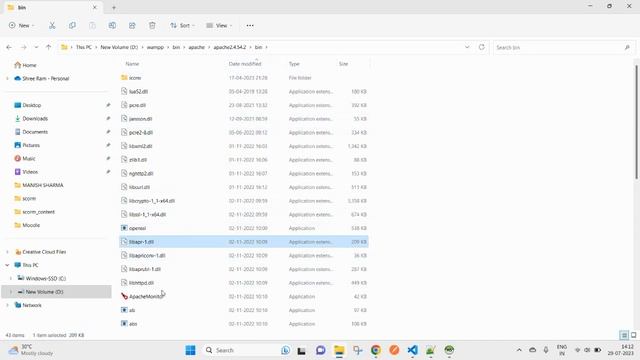The image size is (640, 360).
Task: Click the Share icon in toolbar
Action: coord(132,25)
